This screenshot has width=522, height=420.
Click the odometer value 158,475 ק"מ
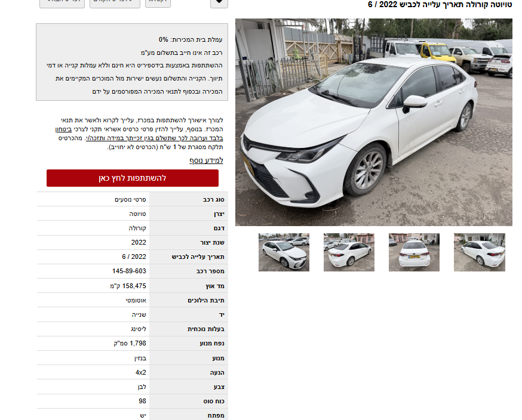[128, 286]
